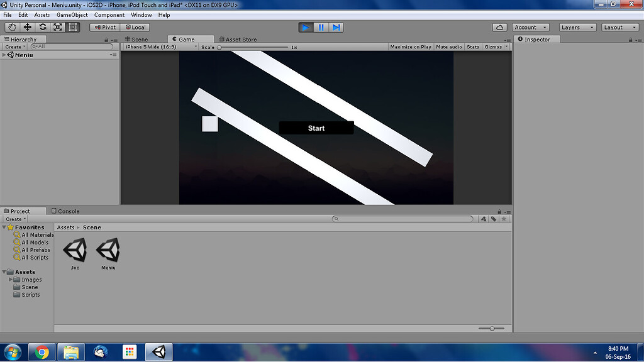This screenshot has width=644, height=362.
Task: Open the iPhone 5 Wide aspect dropdown
Action: coord(159,46)
